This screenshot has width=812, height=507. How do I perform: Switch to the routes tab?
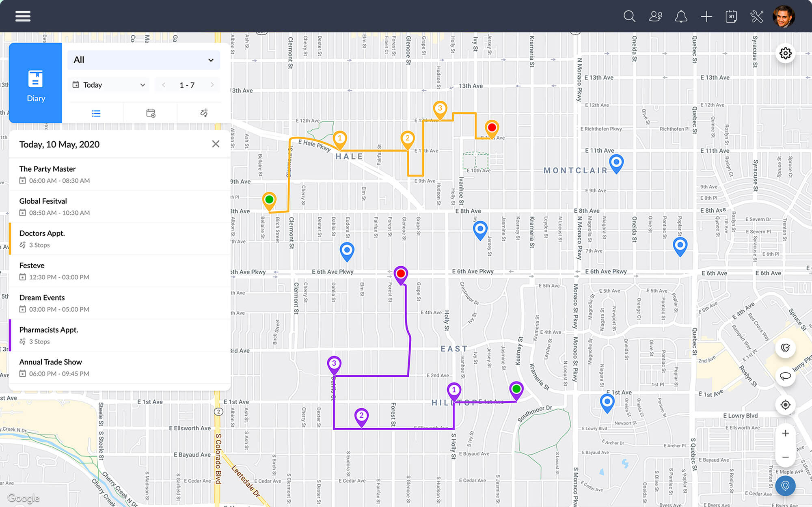pyautogui.click(x=204, y=113)
